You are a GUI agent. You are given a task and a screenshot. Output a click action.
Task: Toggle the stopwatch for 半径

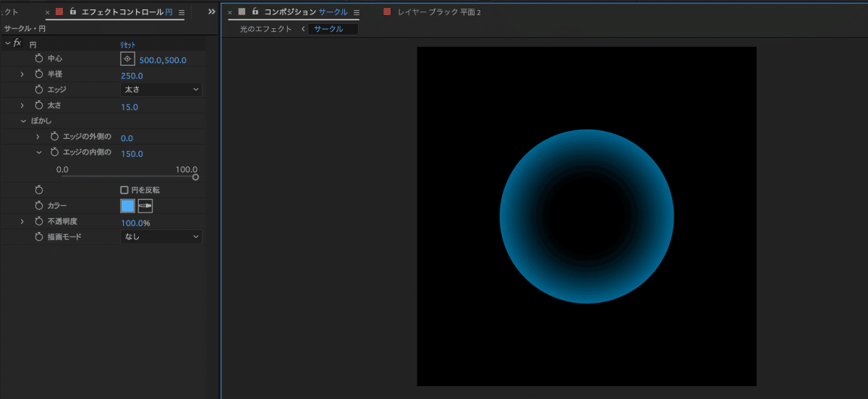(39, 74)
